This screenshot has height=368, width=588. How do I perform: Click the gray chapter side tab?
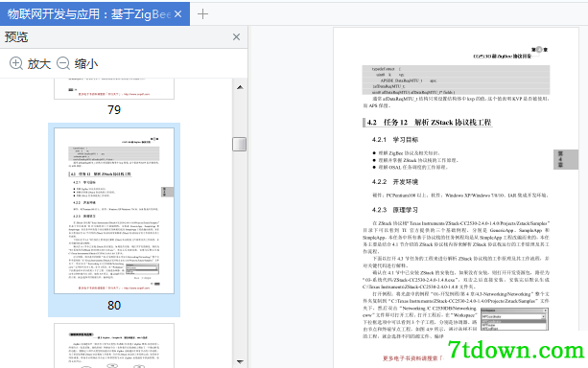[566, 159]
